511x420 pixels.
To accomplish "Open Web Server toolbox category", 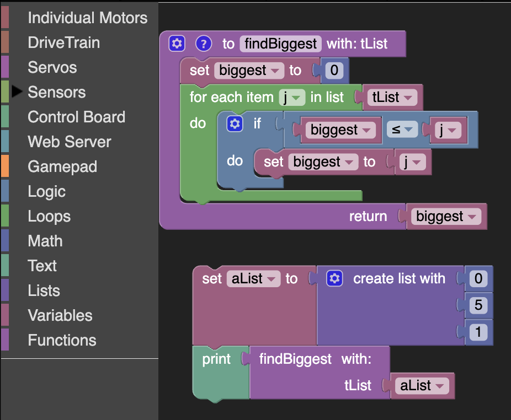I will (x=70, y=142).
